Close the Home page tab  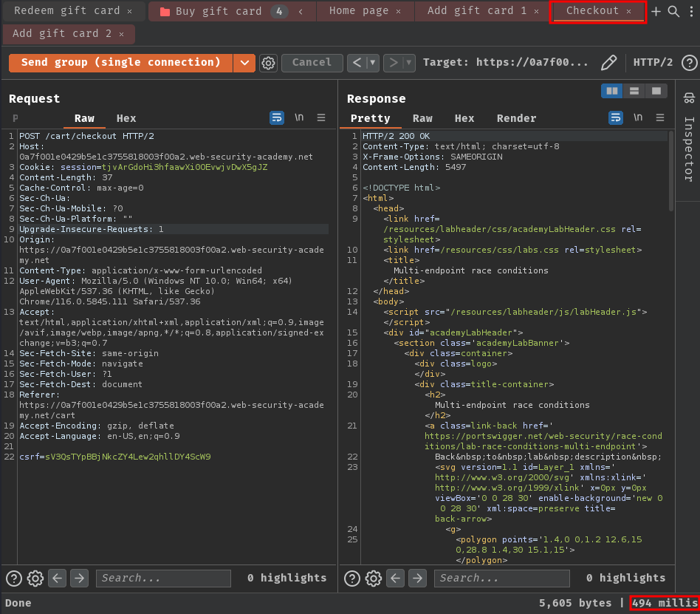398,11
